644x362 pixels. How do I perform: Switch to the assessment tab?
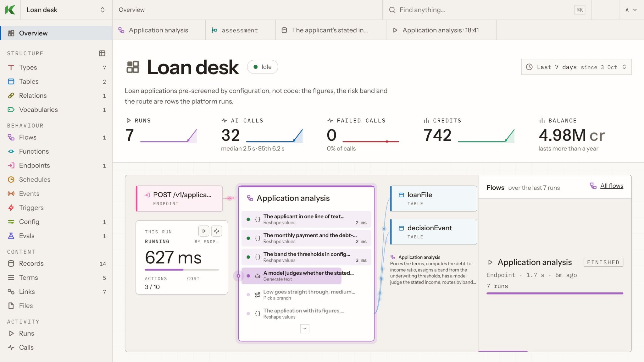coord(240,30)
